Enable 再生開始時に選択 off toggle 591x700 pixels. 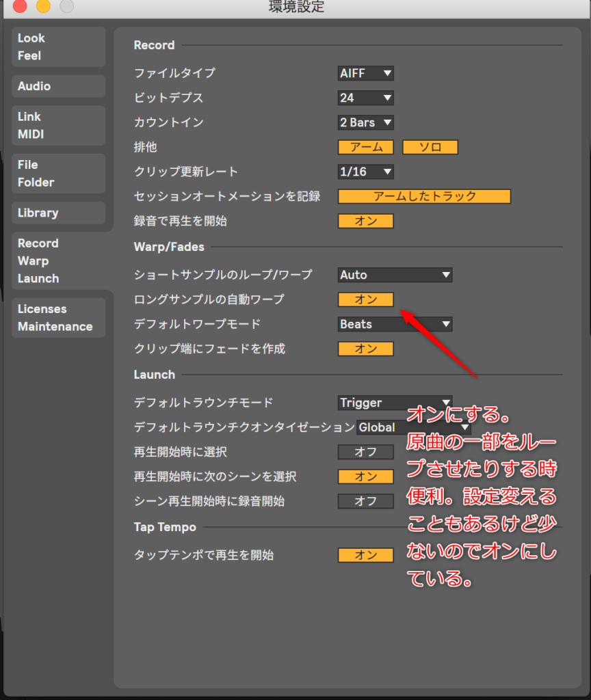pyautogui.click(x=366, y=452)
